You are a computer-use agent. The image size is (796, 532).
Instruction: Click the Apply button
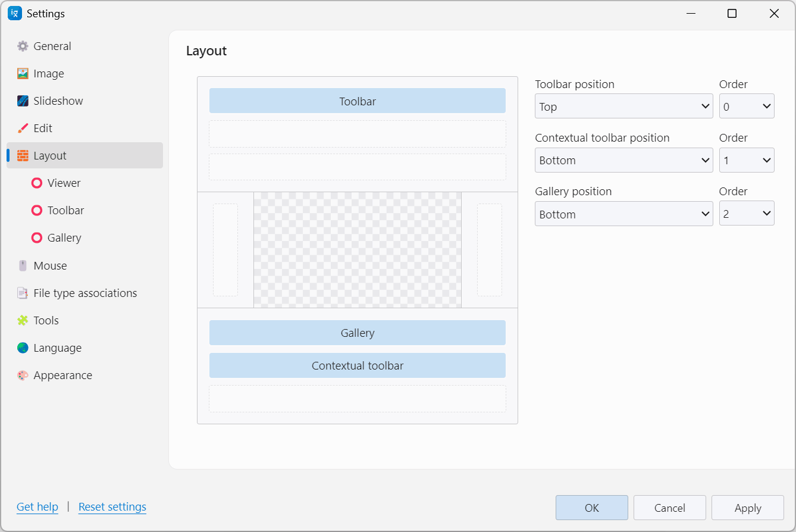tap(747, 508)
